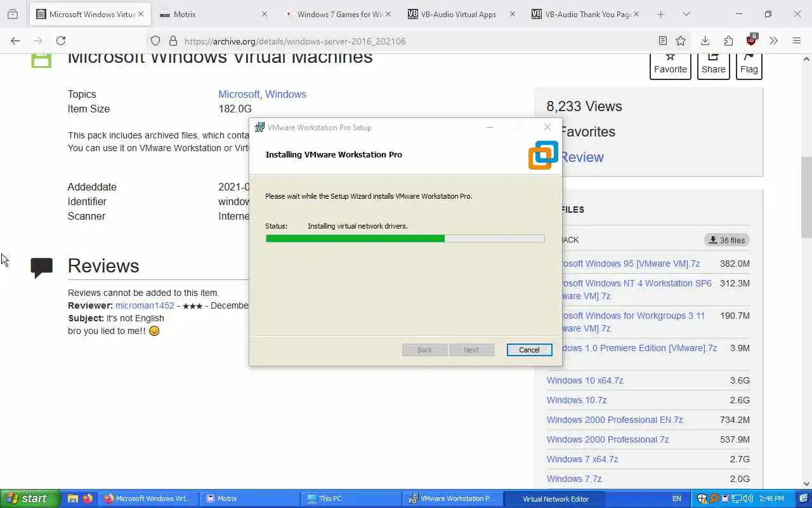Image resolution: width=812 pixels, height=508 pixels.
Task: Switch to Virtual Network Editor taskbar item
Action: [554, 498]
